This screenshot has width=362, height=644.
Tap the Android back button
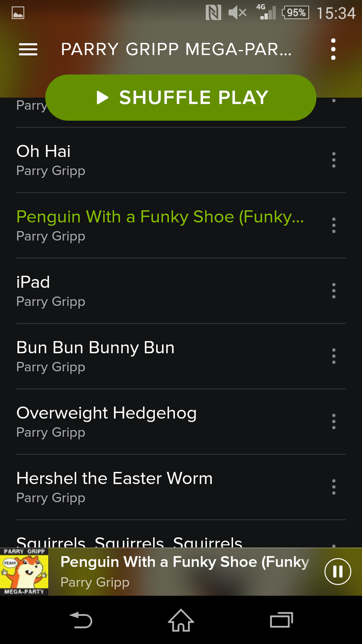point(81,620)
